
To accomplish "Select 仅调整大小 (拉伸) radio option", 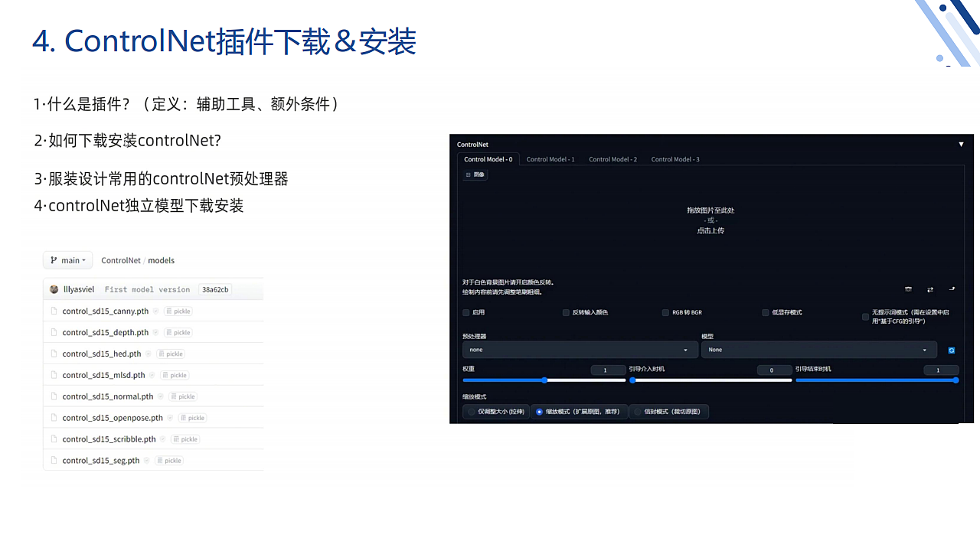I will [496, 412].
